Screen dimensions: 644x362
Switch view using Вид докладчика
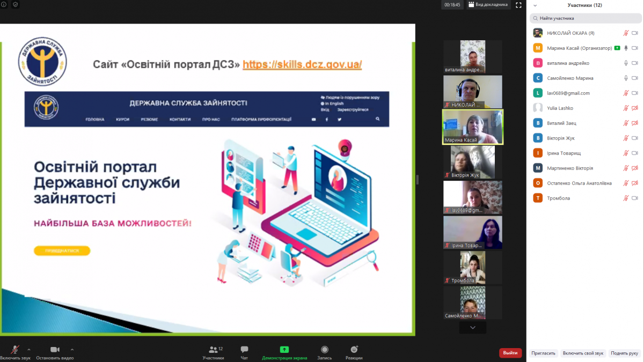[487, 5]
